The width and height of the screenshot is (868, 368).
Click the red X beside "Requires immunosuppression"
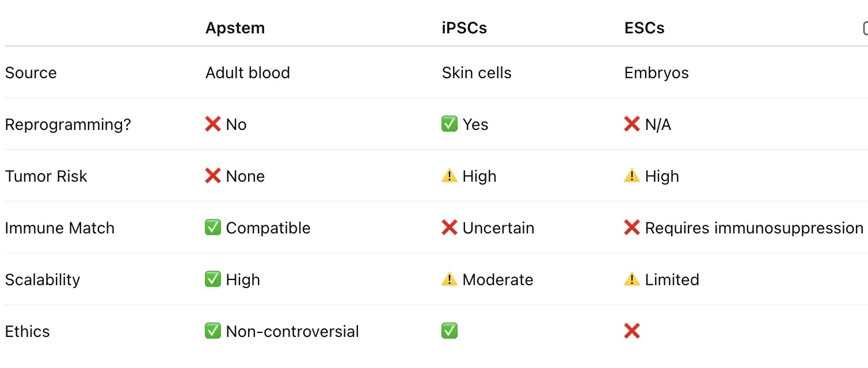pos(632,228)
